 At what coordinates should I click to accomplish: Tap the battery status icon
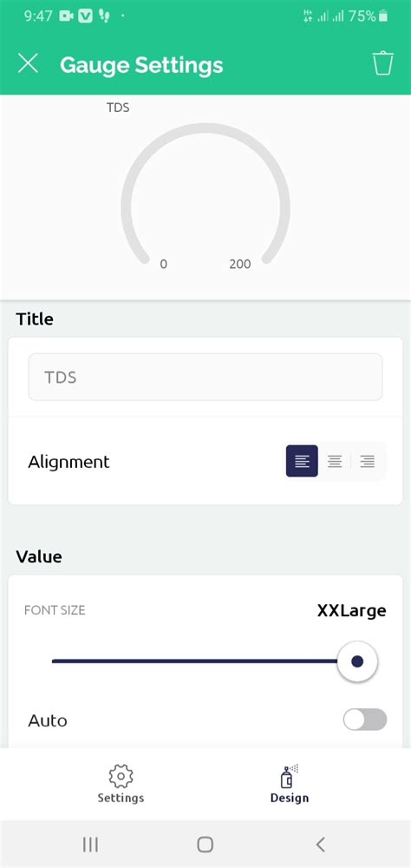[x=383, y=16]
